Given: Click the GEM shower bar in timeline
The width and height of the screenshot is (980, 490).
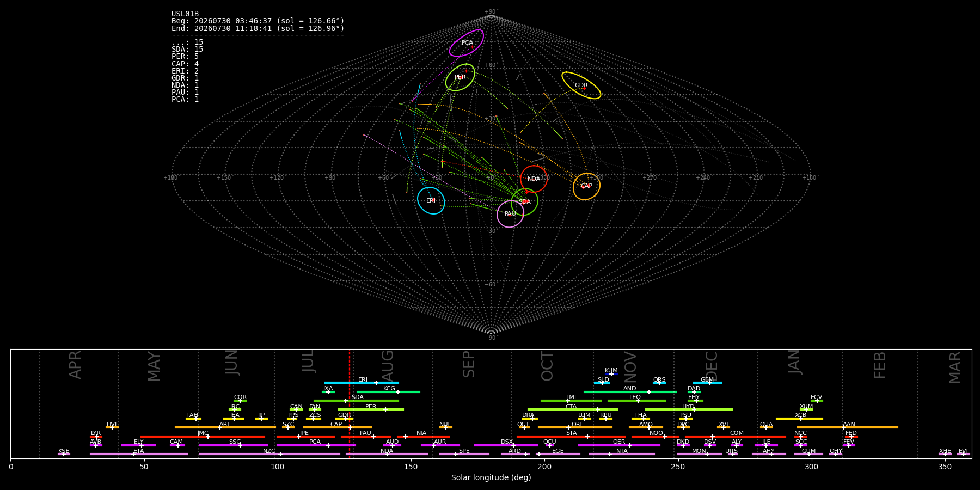Looking at the screenshot, I should tap(707, 383).
